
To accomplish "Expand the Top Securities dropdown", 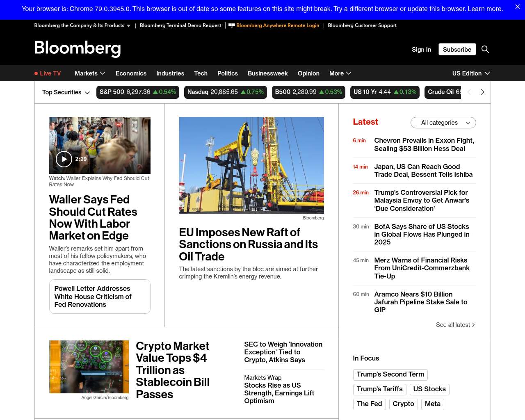I will (66, 92).
